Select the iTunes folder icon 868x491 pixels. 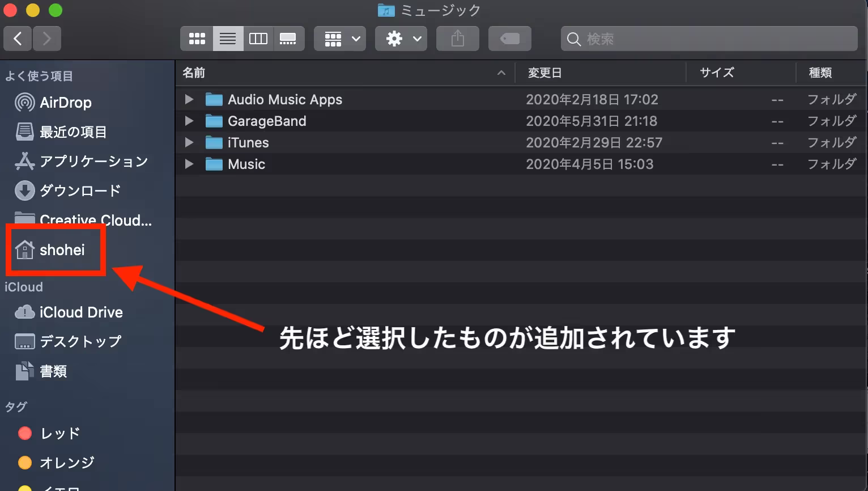[214, 143]
